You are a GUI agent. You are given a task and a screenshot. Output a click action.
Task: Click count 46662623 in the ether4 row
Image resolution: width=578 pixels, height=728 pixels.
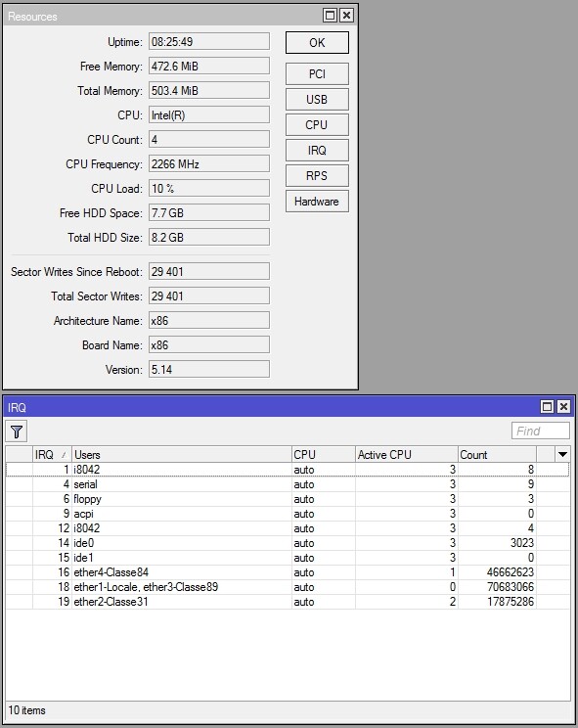(511, 572)
